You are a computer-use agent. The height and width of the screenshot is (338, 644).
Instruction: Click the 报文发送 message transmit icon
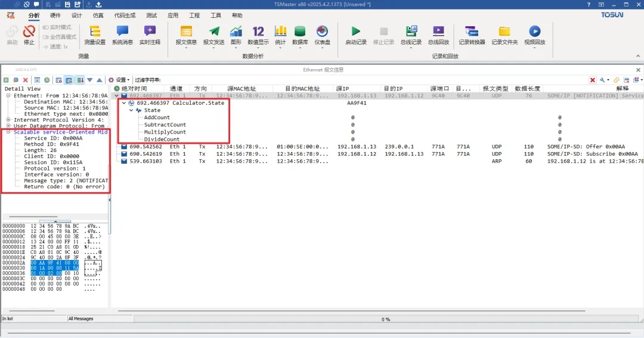213,35
